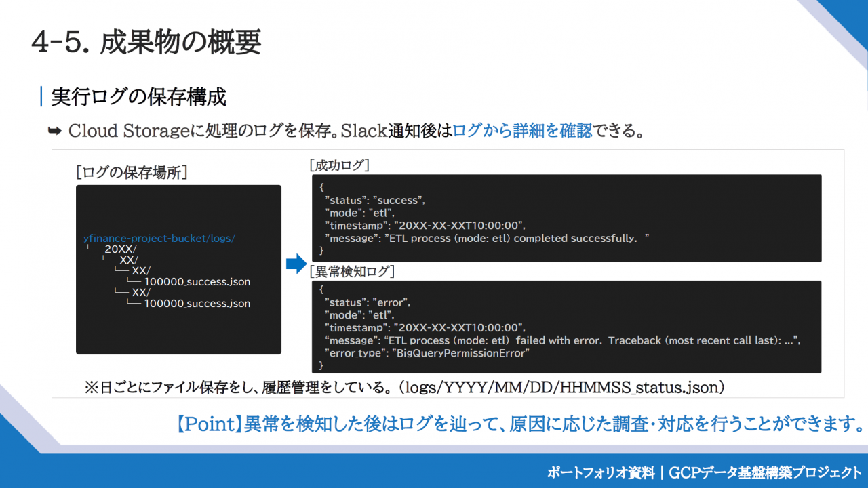Select the label "[ログの保存場所]"
This screenshot has height=488, width=868.
(132, 172)
